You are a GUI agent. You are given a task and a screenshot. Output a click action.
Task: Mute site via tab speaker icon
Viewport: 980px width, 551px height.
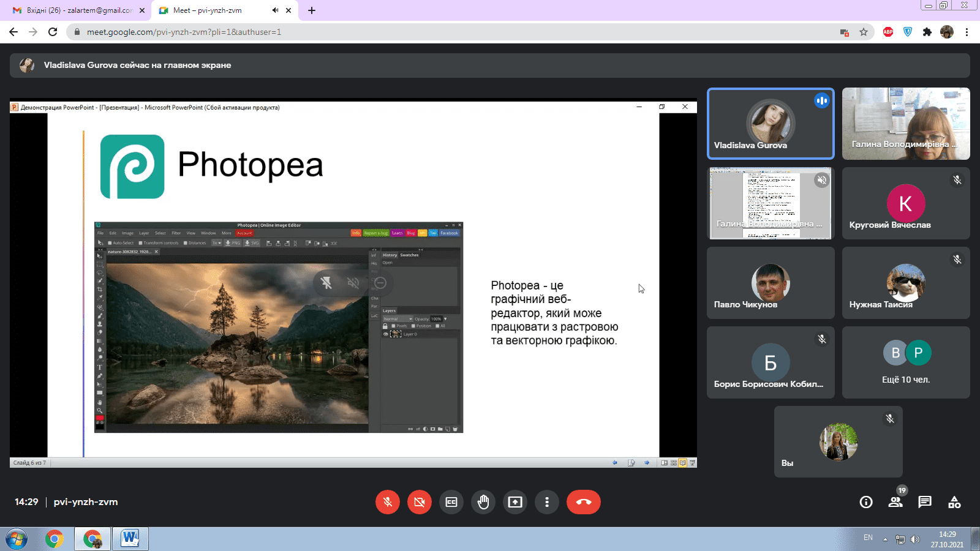click(275, 10)
